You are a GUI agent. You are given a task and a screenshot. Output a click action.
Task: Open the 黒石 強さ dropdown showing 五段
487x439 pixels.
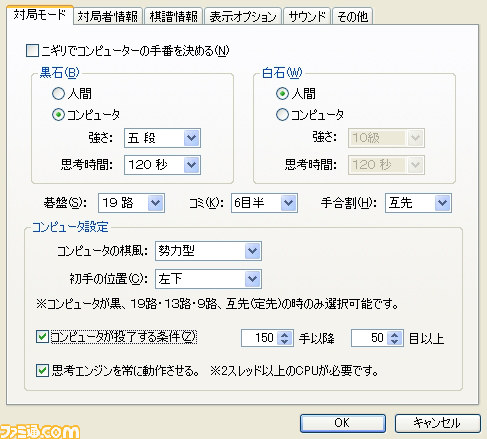pos(162,138)
